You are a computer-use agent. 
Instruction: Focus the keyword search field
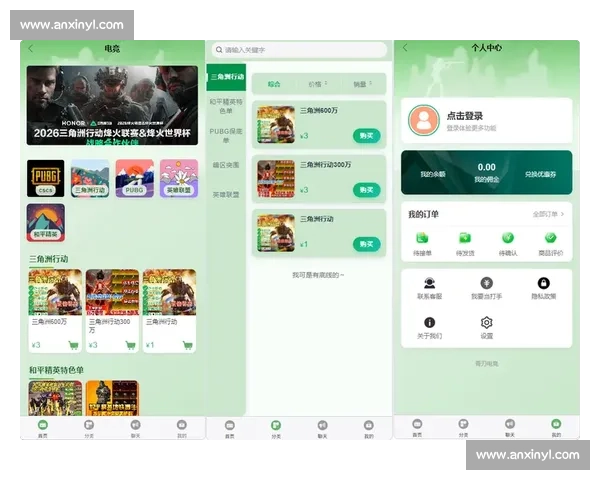coord(299,50)
